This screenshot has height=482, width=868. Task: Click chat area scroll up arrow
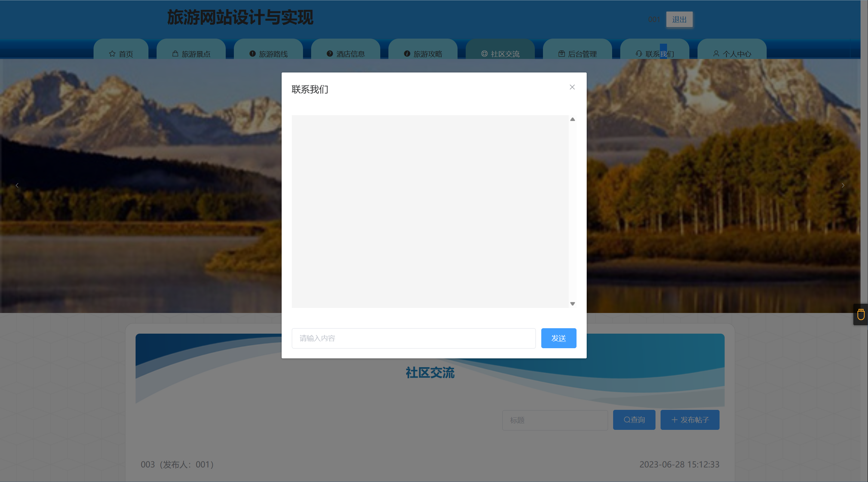572,119
